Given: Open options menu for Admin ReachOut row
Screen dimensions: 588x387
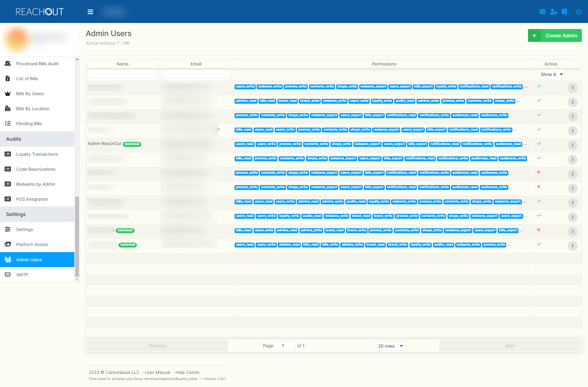Looking at the screenshot, I should pos(572,145).
